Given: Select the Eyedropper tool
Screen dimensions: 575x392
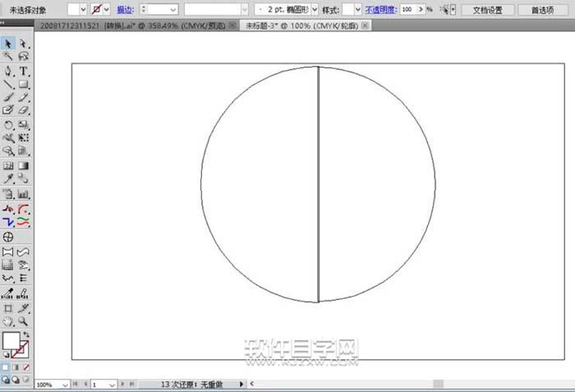Looking at the screenshot, I should pyautogui.click(x=8, y=179).
